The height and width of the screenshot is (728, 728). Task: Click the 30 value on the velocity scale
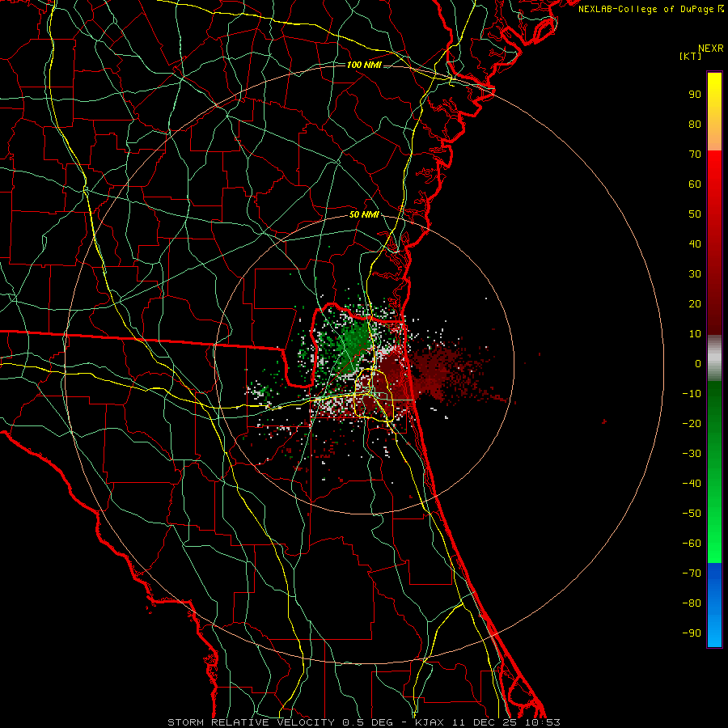click(x=695, y=274)
